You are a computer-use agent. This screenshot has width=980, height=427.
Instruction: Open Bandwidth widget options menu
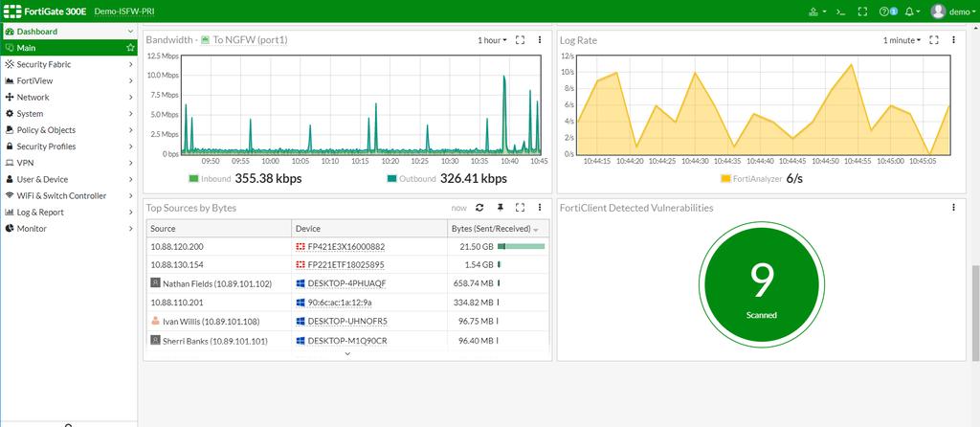540,40
